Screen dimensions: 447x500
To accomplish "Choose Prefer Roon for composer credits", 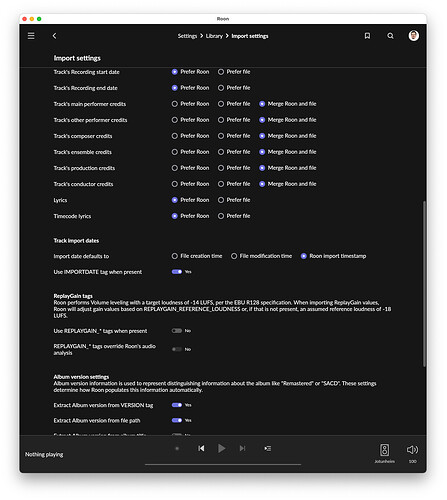I will [x=190, y=136].
